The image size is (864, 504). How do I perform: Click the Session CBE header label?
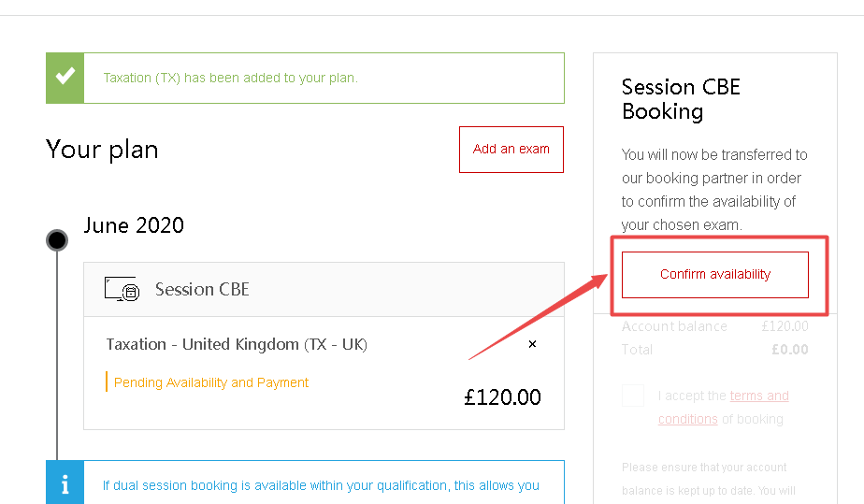click(202, 290)
